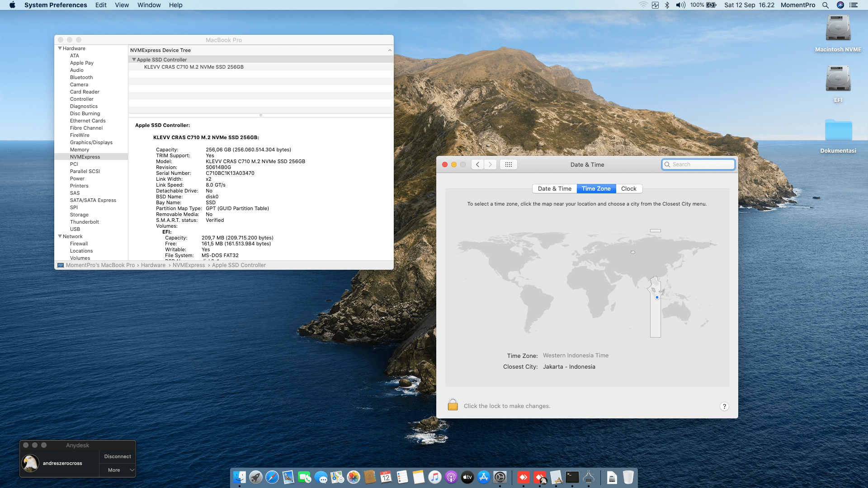This screenshot has width=868, height=488.
Task: Click the Search field in Date & Time
Action: click(698, 164)
